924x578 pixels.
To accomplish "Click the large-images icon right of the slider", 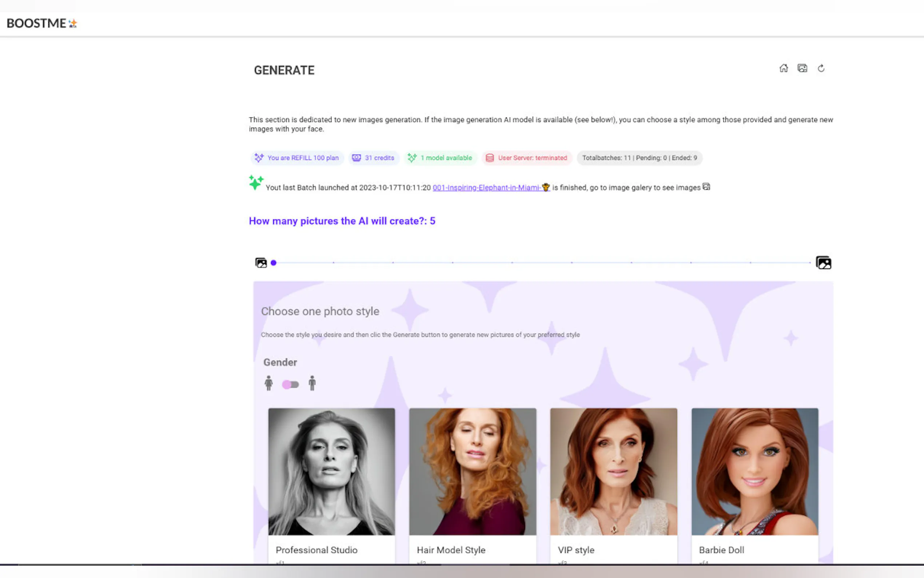I will click(x=824, y=263).
